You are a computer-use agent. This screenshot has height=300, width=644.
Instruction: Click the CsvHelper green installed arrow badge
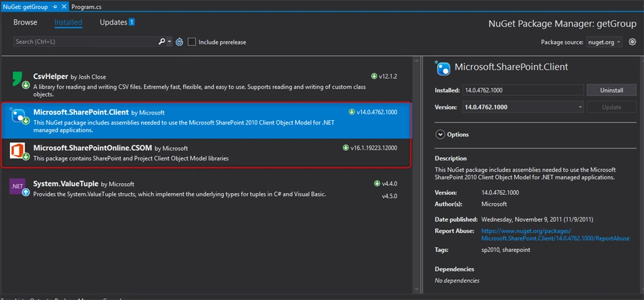point(25,85)
